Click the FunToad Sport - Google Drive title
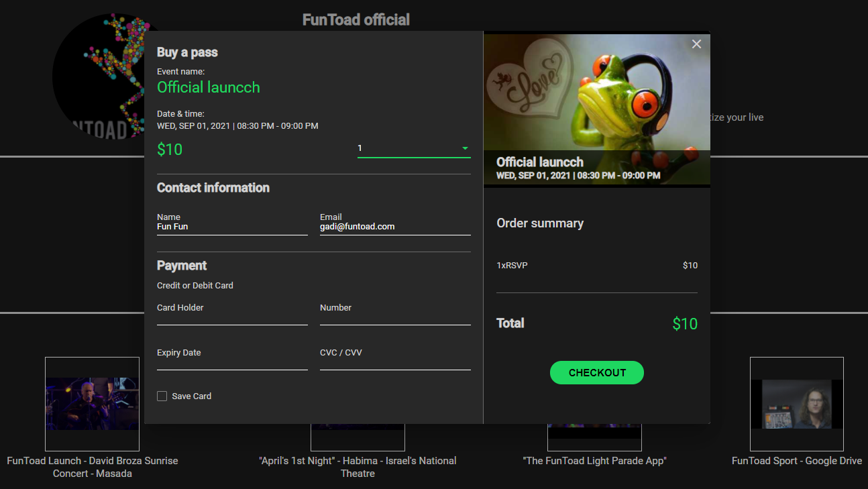 (x=797, y=461)
